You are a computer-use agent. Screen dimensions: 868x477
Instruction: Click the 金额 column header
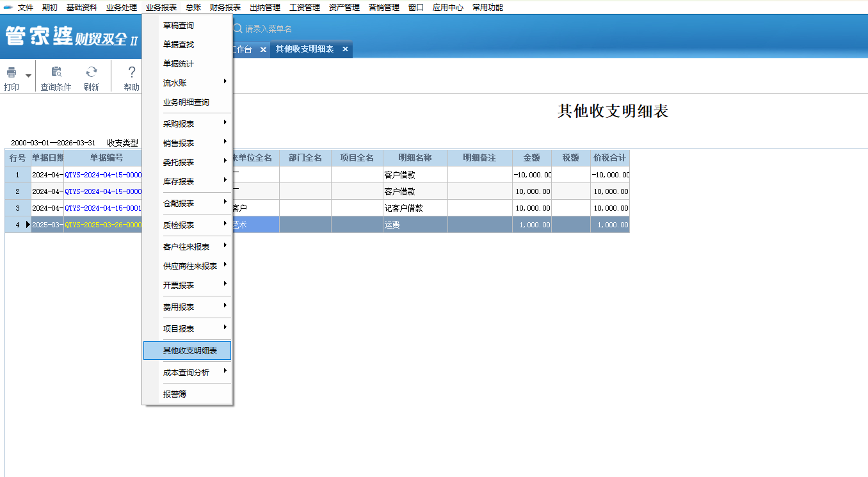point(531,158)
